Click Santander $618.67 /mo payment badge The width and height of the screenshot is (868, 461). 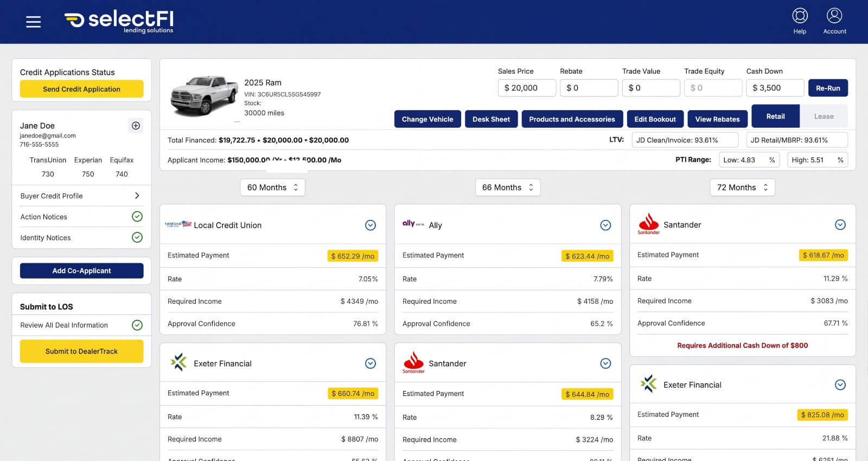pyautogui.click(x=824, y=255)
